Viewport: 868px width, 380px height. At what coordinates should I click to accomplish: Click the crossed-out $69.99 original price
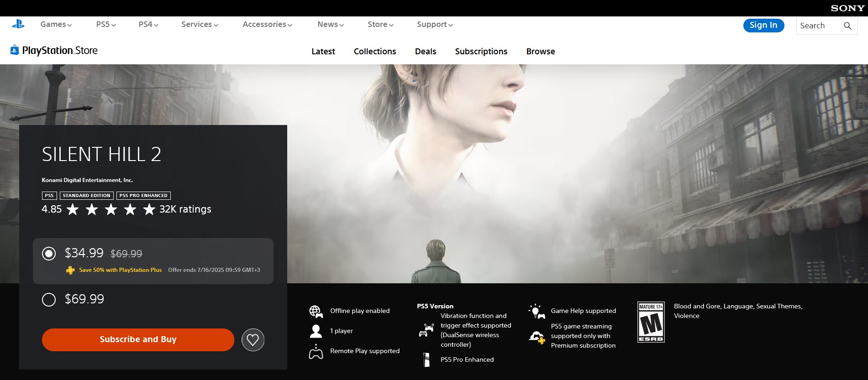[126, 254]
